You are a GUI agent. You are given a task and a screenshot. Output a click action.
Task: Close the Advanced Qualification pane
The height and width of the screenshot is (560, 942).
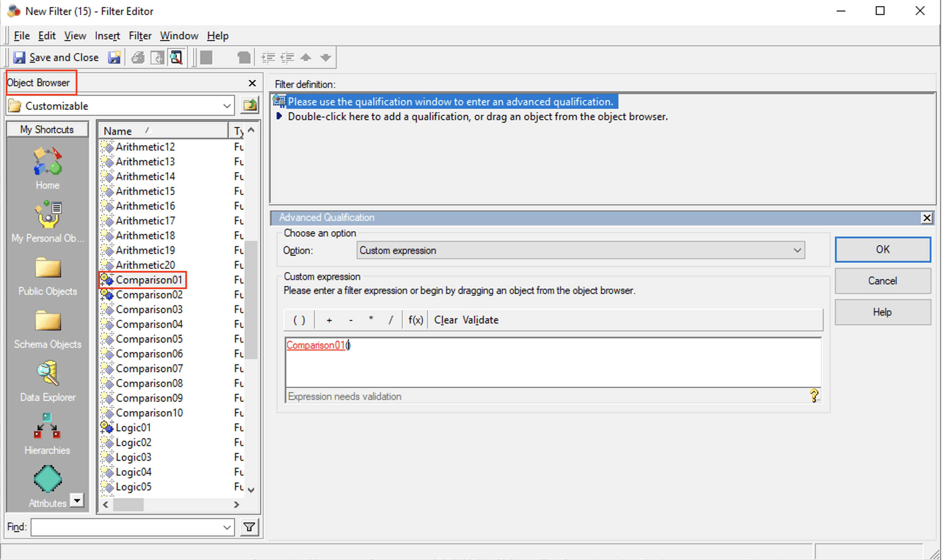[927, 218]
